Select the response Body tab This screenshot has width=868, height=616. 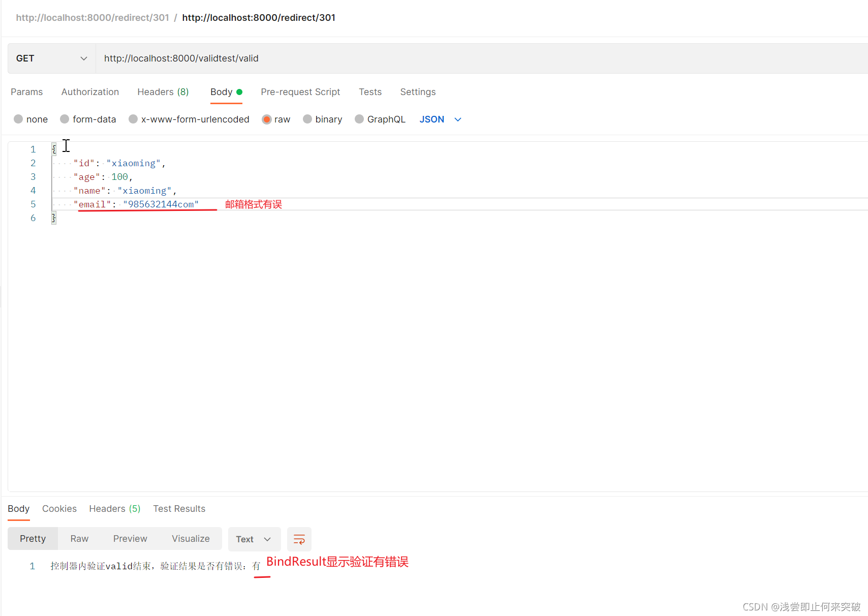click(x=19, y=509)
